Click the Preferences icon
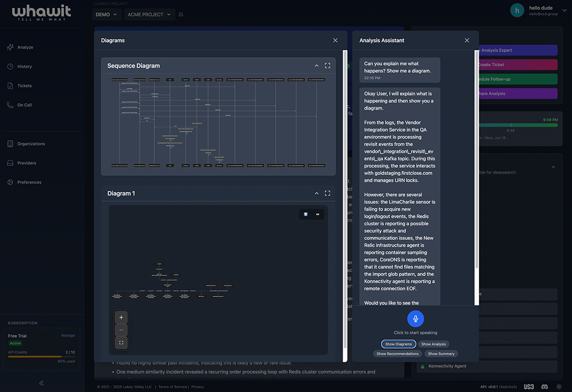Image resolution: width=572 pixels, height=392 pixels. (10, 183)
